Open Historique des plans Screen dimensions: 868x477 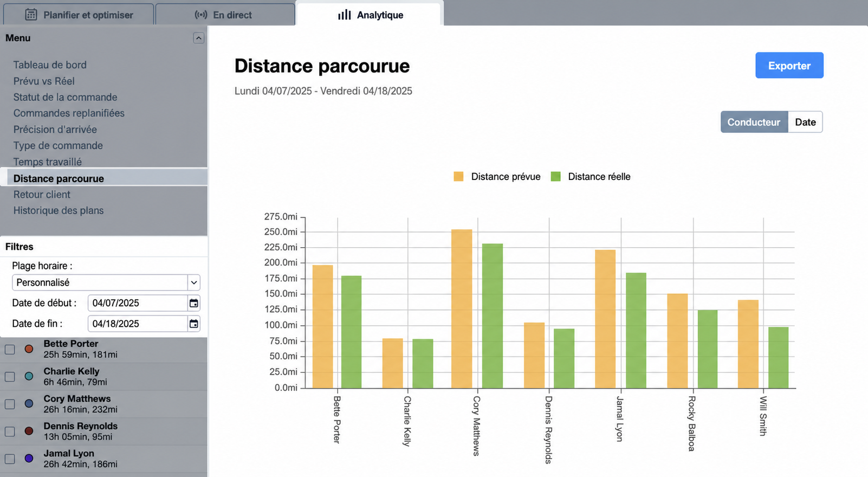[58, 210]
